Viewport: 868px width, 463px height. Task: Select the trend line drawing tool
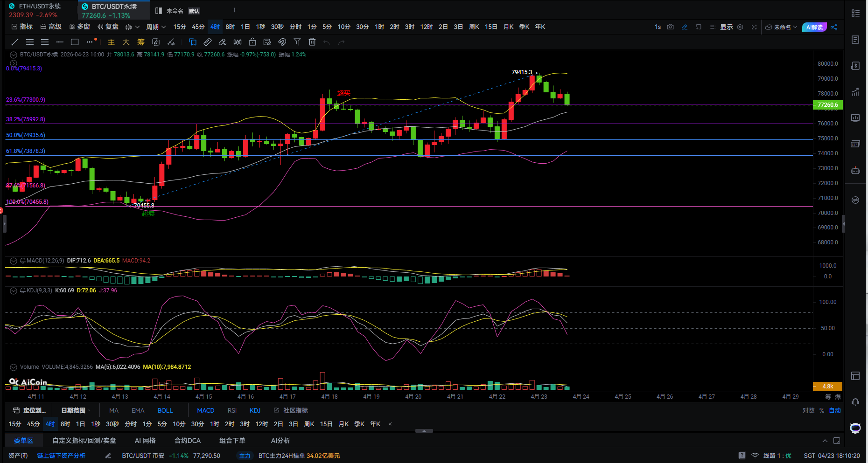(15, 42)
